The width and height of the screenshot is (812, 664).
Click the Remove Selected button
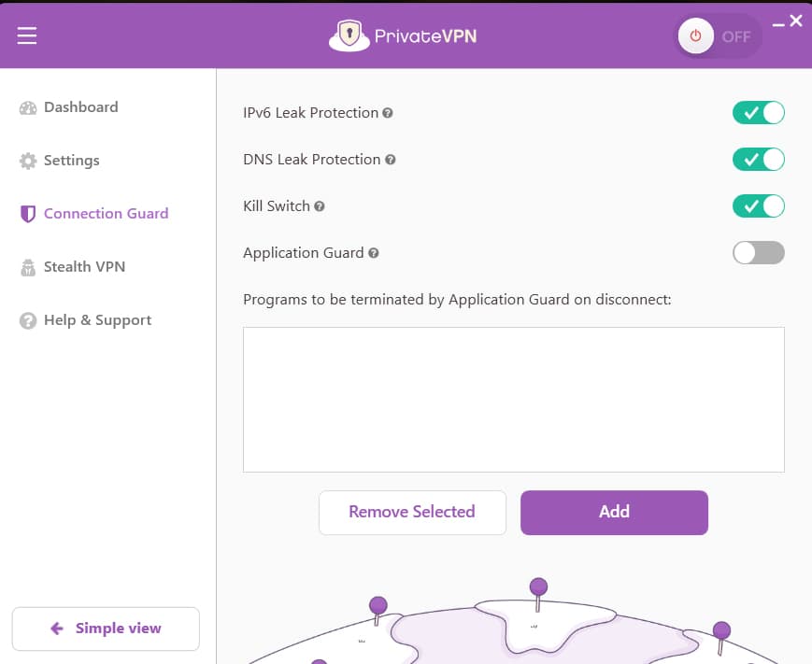412,513
